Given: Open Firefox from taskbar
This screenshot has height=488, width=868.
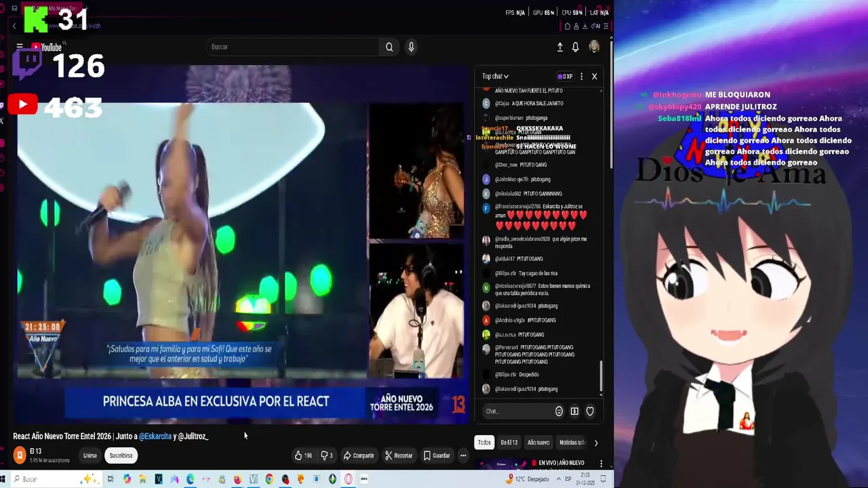Looking at the screenshot, I should pos(237,479).
